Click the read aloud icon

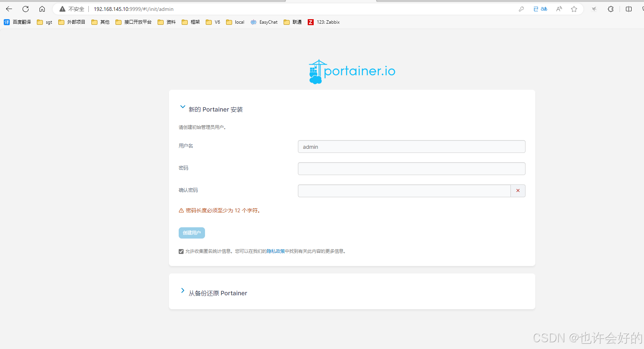click(x=559, y=9)
